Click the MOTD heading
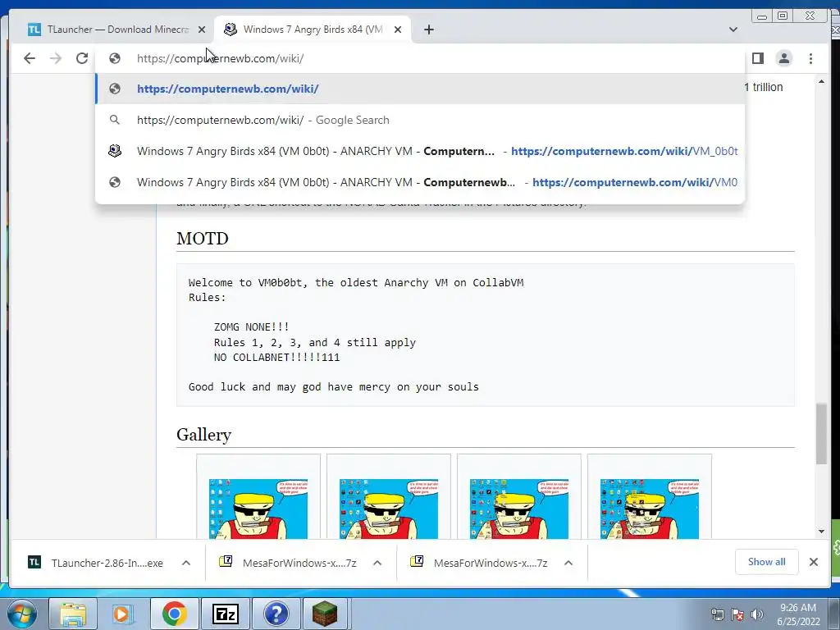This screenshot has height=630, width=840. click(203, 239)
